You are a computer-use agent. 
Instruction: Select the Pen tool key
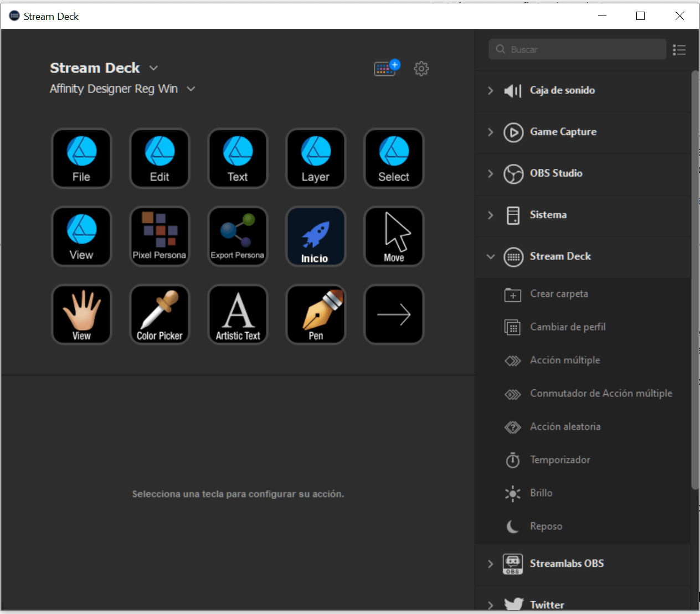[x=316, y=314]
